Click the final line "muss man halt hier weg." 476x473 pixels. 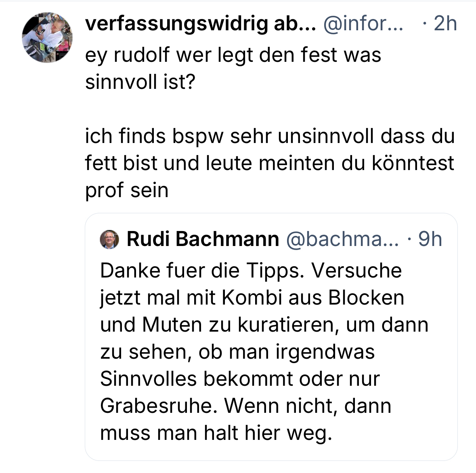click(x=216, y=433)
